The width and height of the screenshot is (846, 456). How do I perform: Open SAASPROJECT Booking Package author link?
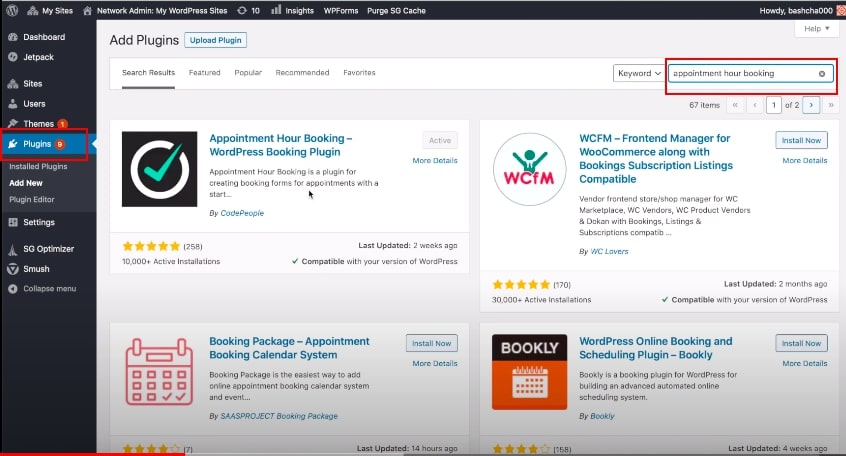(x=279, y=416)
